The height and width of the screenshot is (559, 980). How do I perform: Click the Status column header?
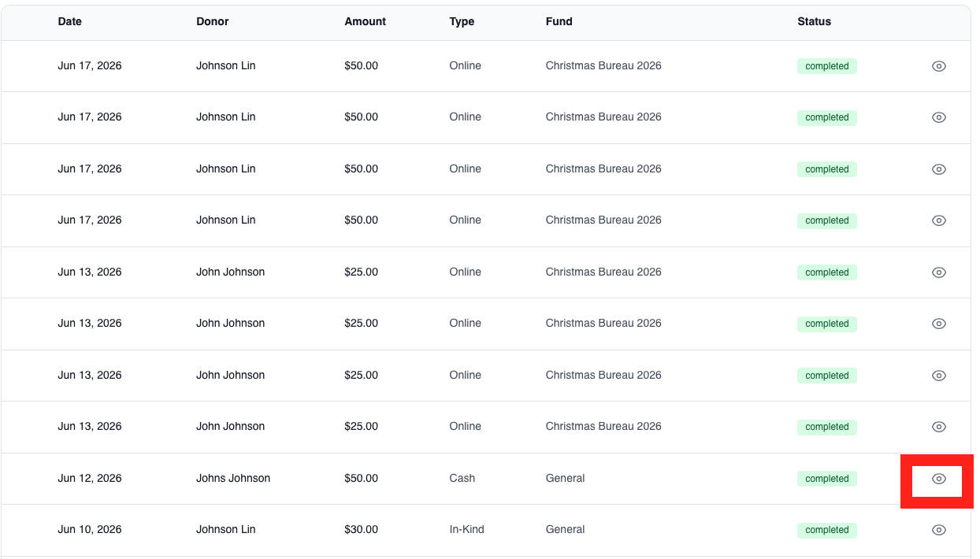[x=815, y=21]
